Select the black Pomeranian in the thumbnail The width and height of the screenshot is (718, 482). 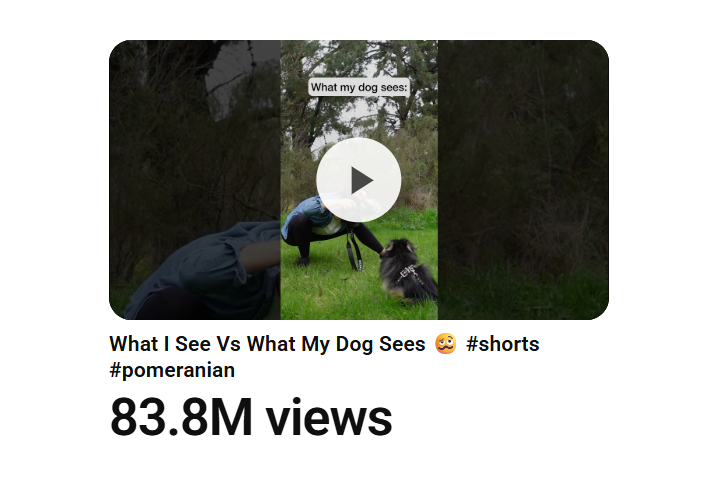[x=408, y=271]
